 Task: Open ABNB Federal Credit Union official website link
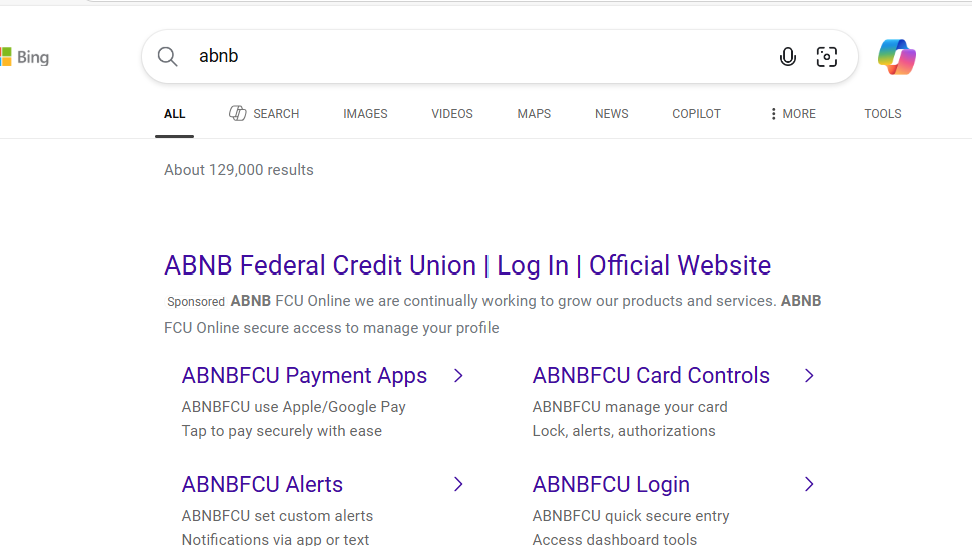(467, 265)
